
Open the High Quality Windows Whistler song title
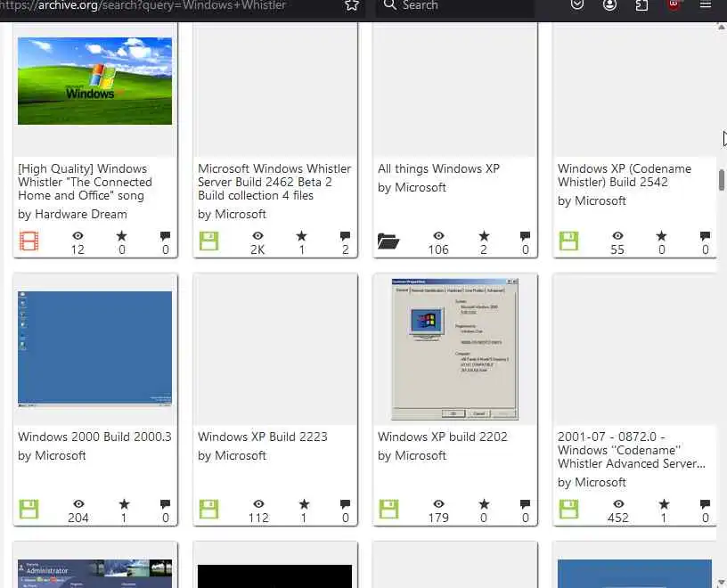(86, 182)
